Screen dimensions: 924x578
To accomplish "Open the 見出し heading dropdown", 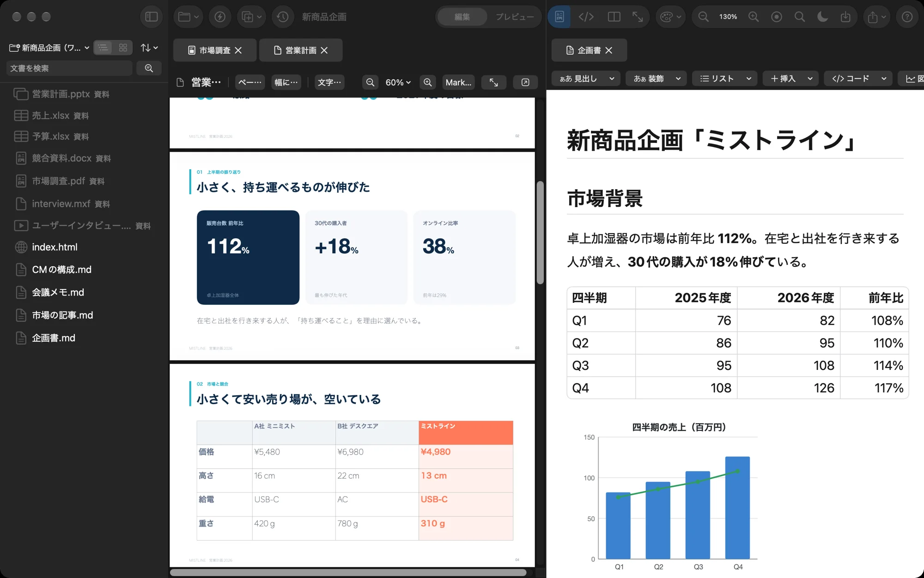I will point(586,79).
